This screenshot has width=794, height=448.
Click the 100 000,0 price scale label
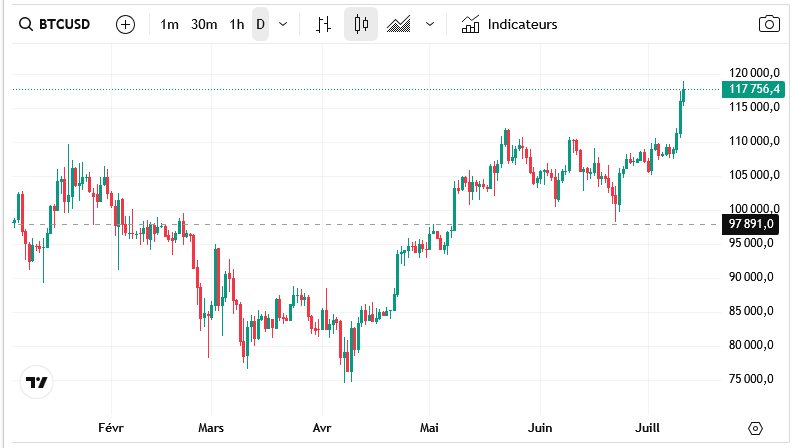click(x=754, y=208)
